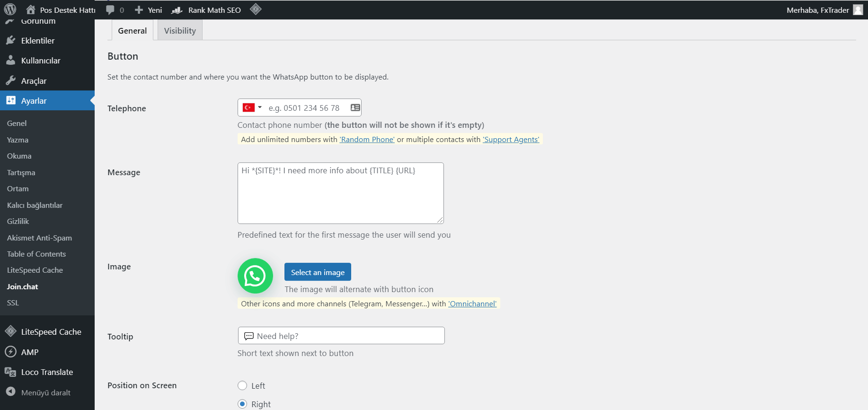This screenshot has width=868, height=410.
Task: Open the 'Omnichannel' link
Action: (472, 303)
